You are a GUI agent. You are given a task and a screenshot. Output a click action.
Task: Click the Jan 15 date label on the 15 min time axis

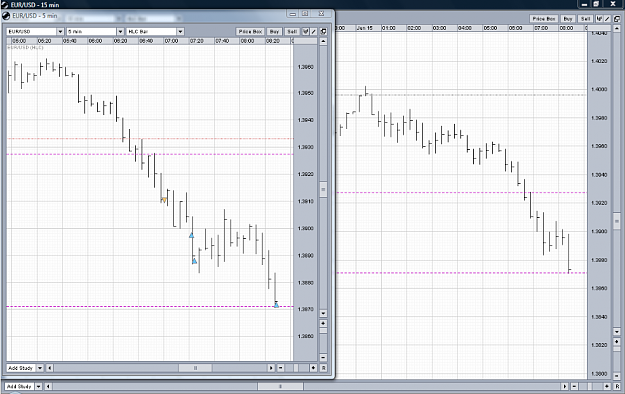(x=364, y=28)
